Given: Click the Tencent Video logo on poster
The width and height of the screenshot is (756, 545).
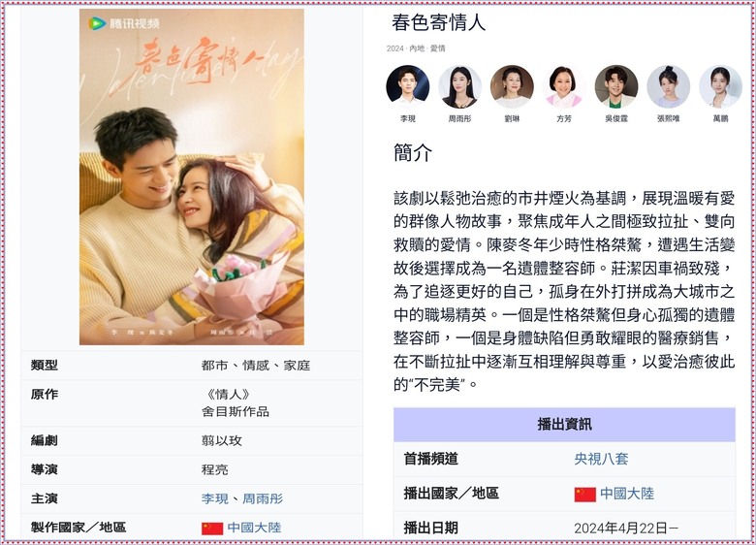Looking at the screenshot, I should (x=124, y=22).
